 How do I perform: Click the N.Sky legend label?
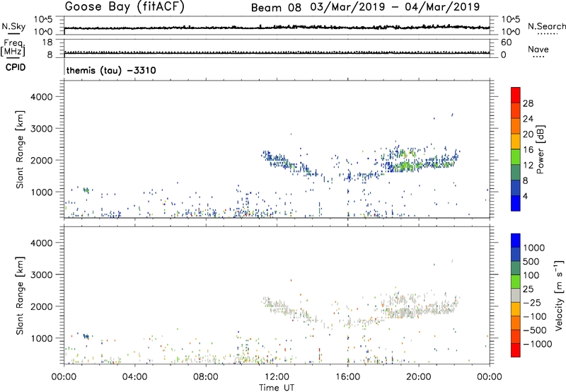[13, 26]
